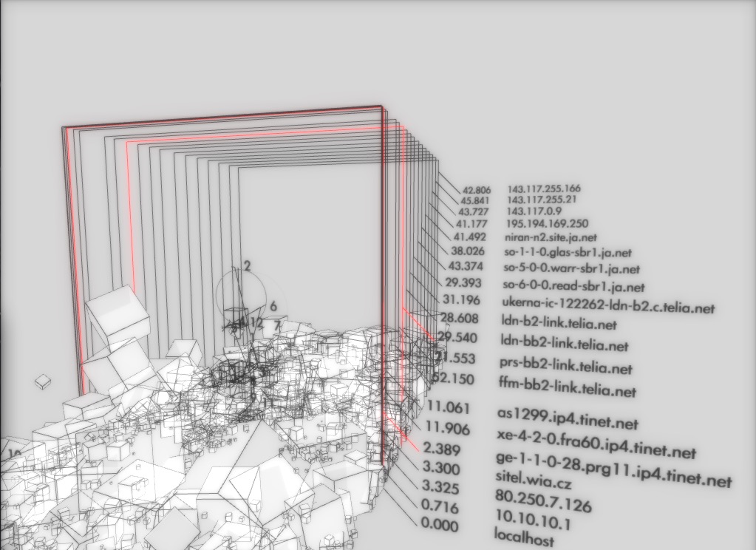Select the localhost hop label
This screenshot has width=756, height=550.
(525, 537)
